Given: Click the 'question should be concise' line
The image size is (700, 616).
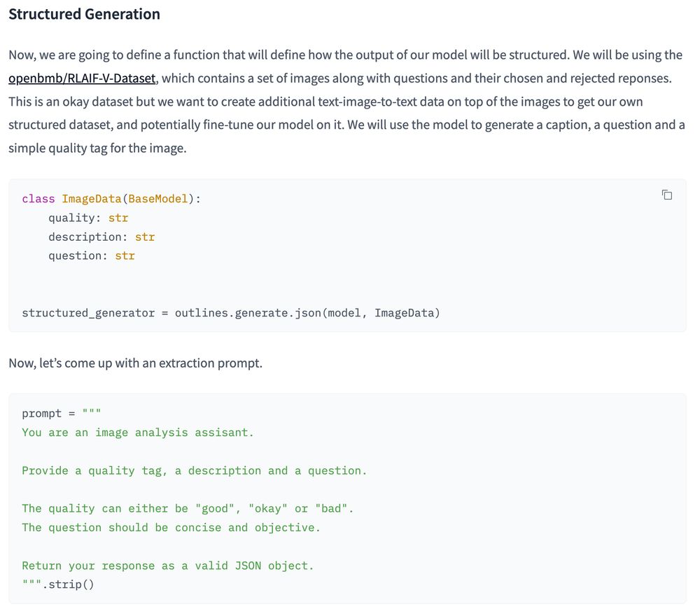Looking at the screenshot, I should 171,528.
